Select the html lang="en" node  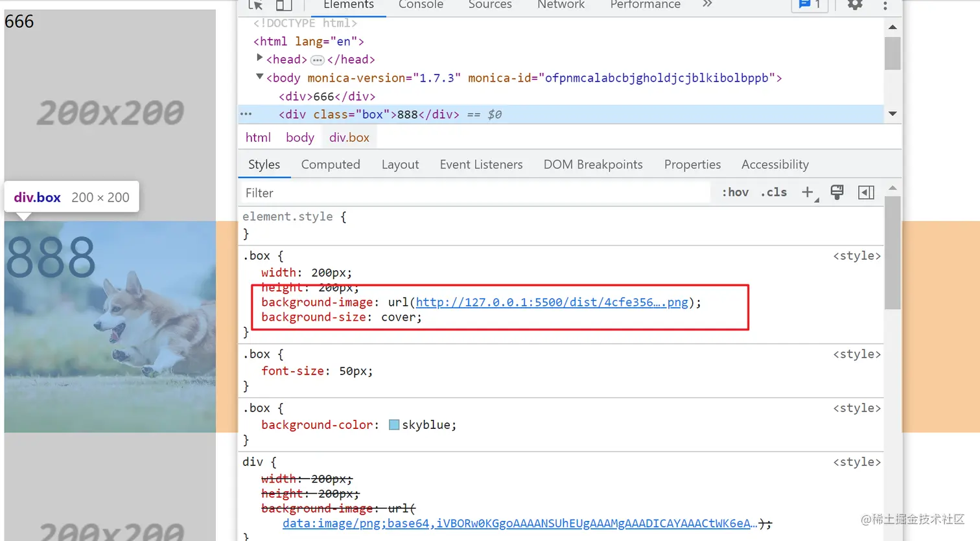click(x=309, y=41)
